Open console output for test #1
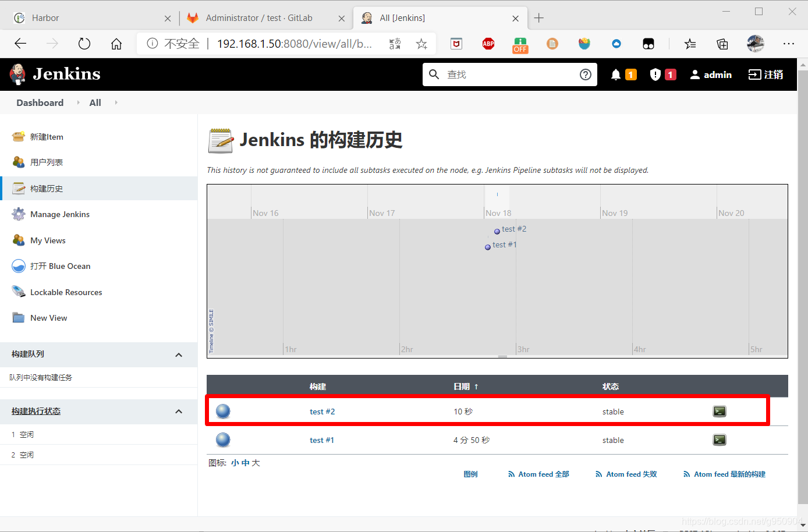808x532 pixels. click(x=720, y=440)
